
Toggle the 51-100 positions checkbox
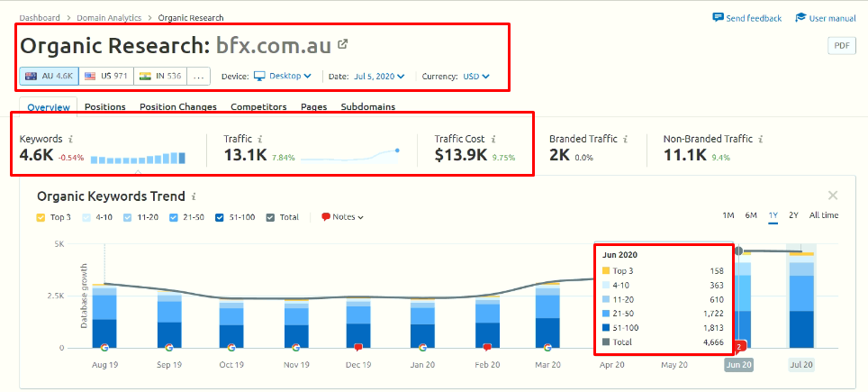point(220,217)
